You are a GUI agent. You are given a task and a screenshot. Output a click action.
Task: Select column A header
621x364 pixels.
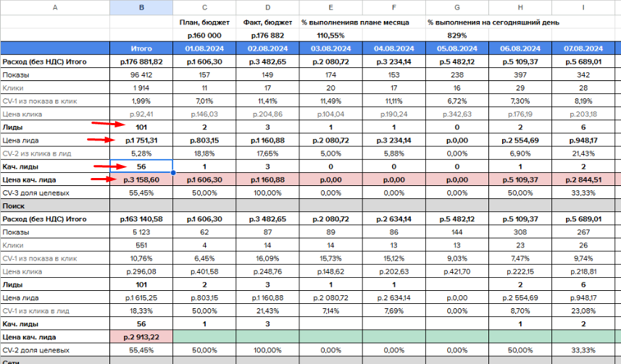click(x=55, y=7)
